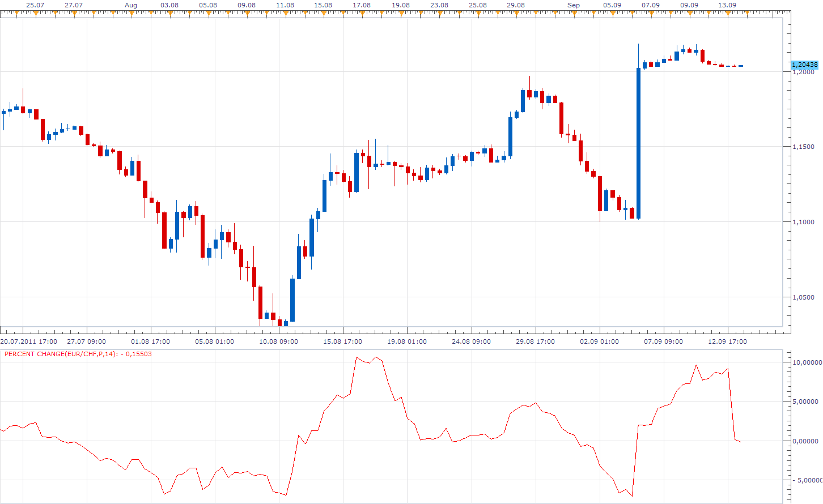This screenshot has width=823, height=504.
Task: Click the orange marker above 07.09
Action: click(651, 14)
